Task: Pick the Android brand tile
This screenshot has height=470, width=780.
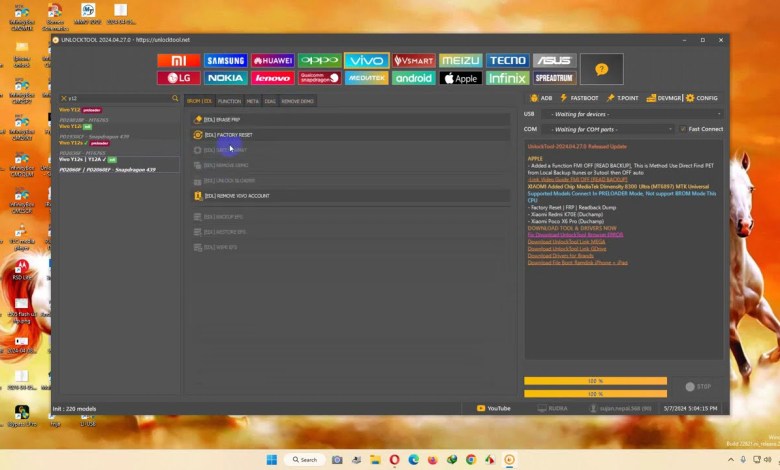Action: pyautogui.click(x=413, y=78)
